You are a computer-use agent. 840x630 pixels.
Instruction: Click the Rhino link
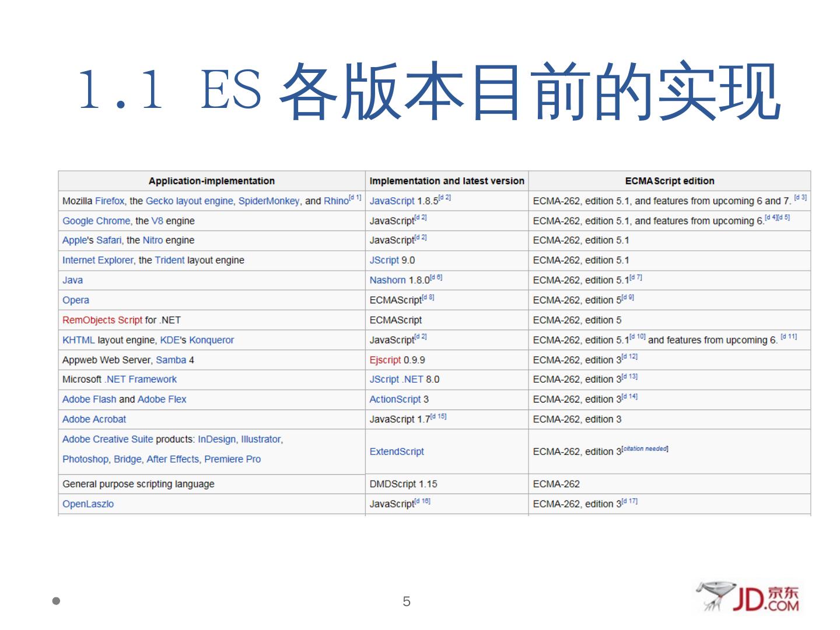tap(336, 201)
